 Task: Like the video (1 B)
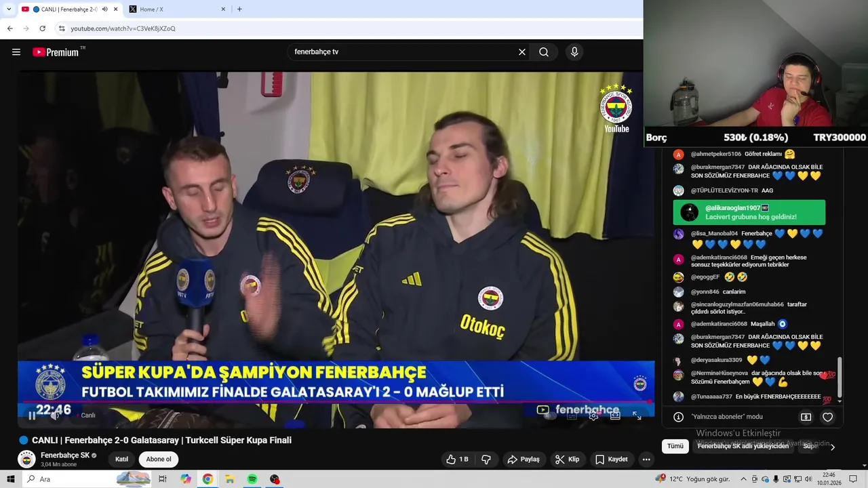457,460
